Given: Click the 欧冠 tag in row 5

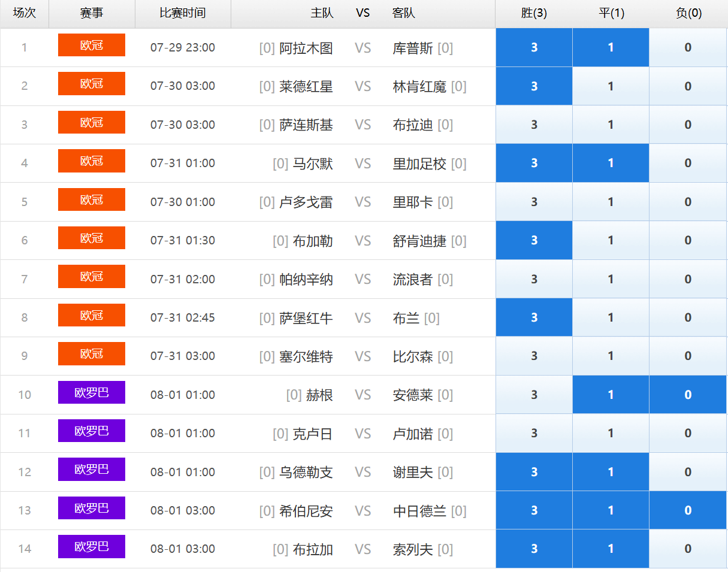Looking at the screenshot, I should click(92, 199).
